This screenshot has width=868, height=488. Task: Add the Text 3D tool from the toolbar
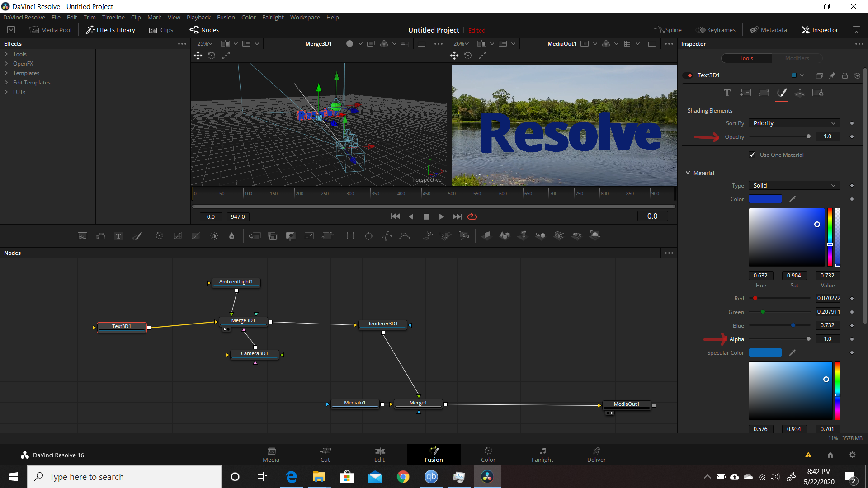pyautogui.click(x=523, y=235)
